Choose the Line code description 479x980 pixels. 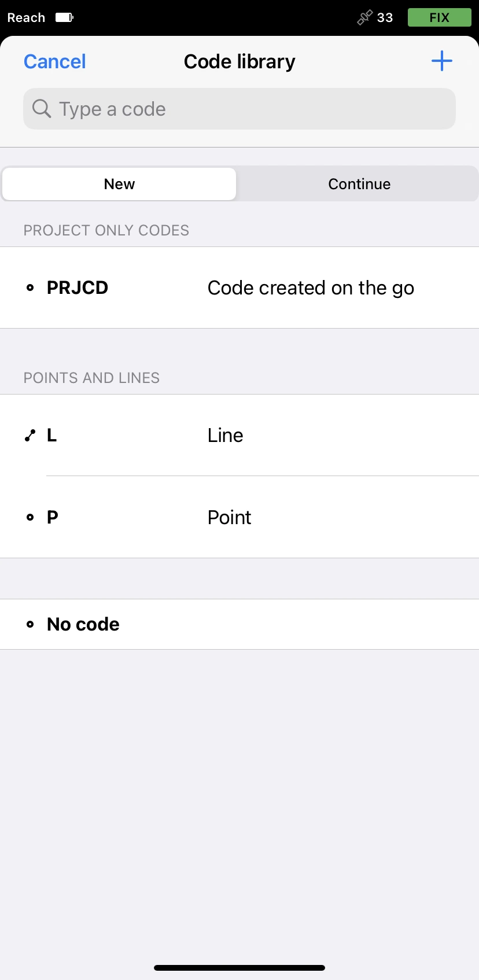tap(225, 435)
